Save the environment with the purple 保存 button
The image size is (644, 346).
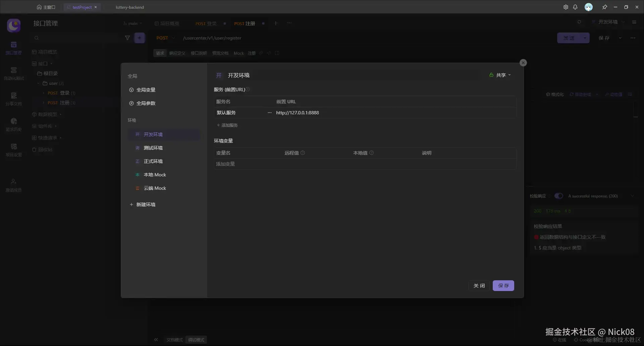pyautogui.click(x=503, y=286)
